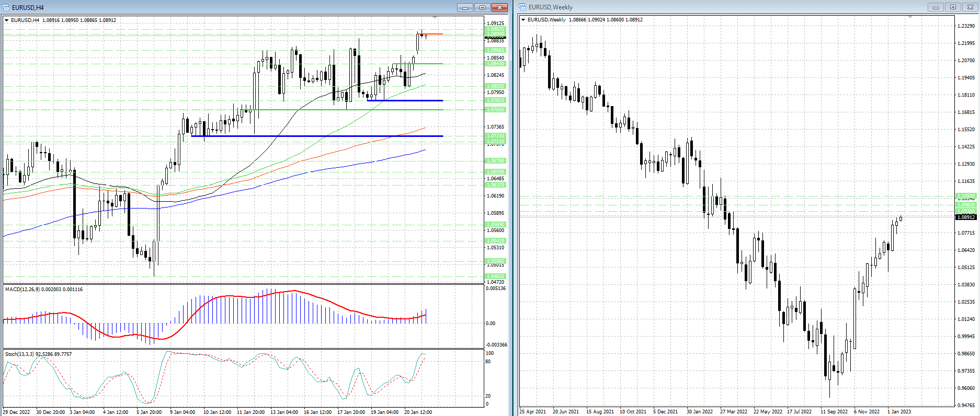The image size is (980, 416).
Task: Click the EURUSD,H4 window chart icon
Action: (x=6, y=7)
